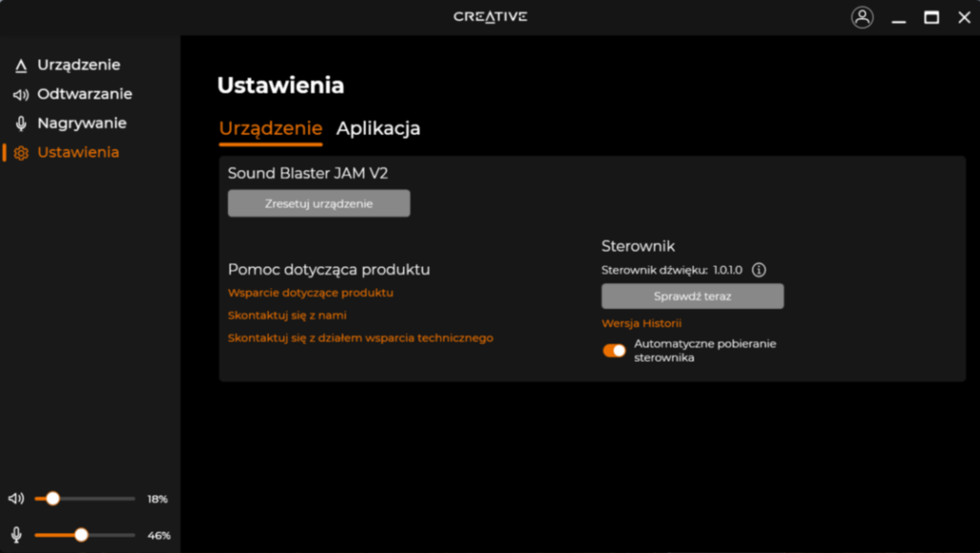Screen dimensions: 980x553
Task: Select the Urządzenie settings tab
Action: click(x=271, y=128)
